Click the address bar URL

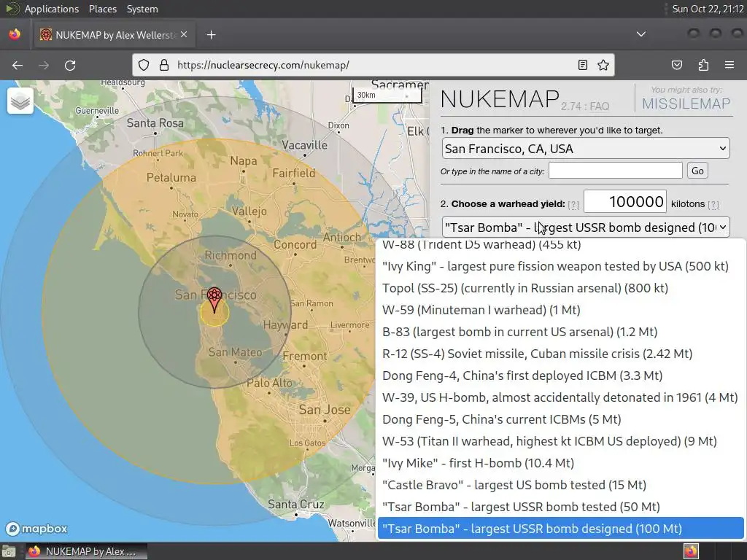coord(263,65)
